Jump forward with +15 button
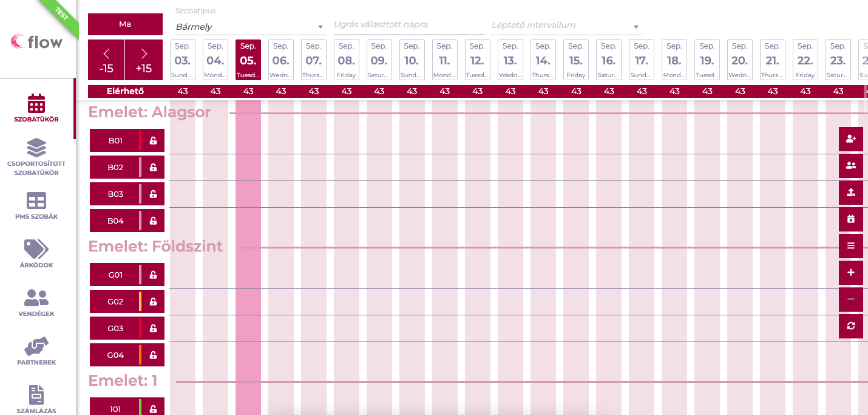Screen dimensions: 868x415 point(144,60)
